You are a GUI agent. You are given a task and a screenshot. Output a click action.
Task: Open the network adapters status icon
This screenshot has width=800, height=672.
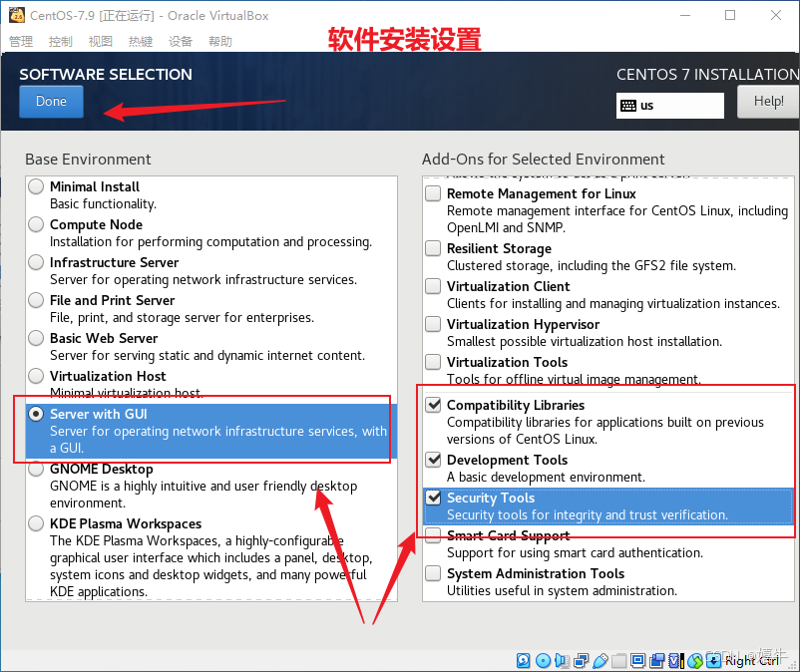pyautogui.click(x=582, y=661)
